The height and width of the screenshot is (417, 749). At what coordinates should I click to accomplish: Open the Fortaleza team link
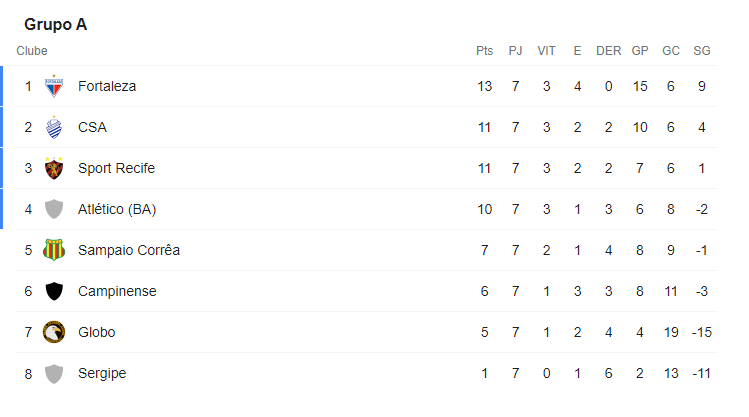click(107, 86)
